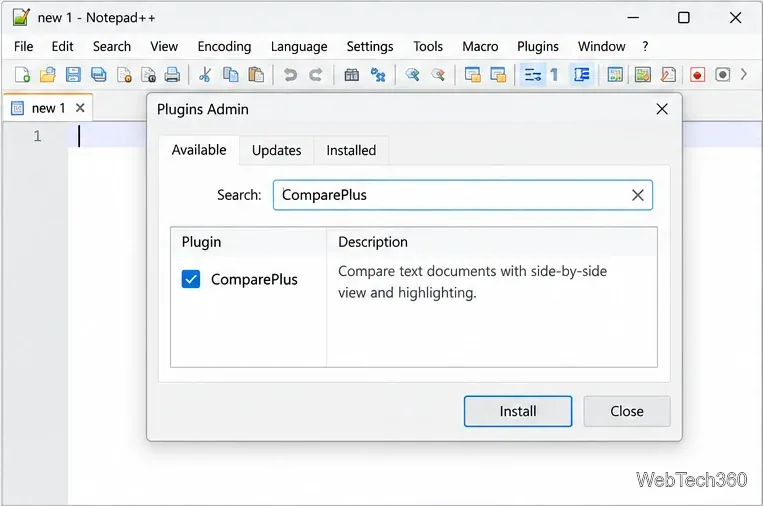Click the Plugin column header
The height and width of the screenshot is (506, 763).
click(x=248, y=242)
